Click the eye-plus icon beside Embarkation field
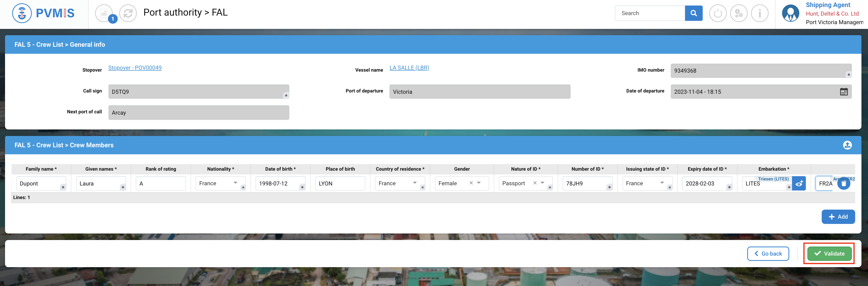 pos(799,183)
